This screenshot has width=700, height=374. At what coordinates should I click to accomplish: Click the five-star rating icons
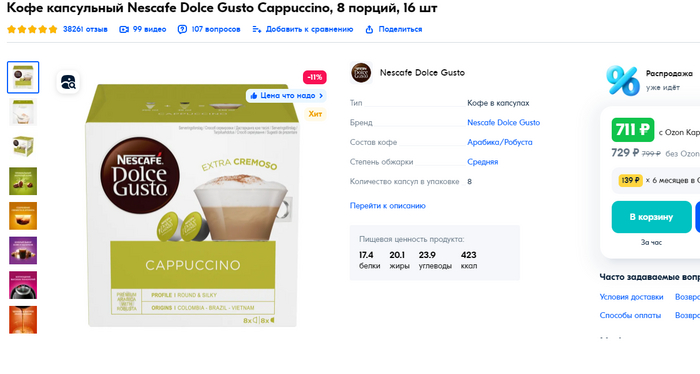tap(32, 29)
